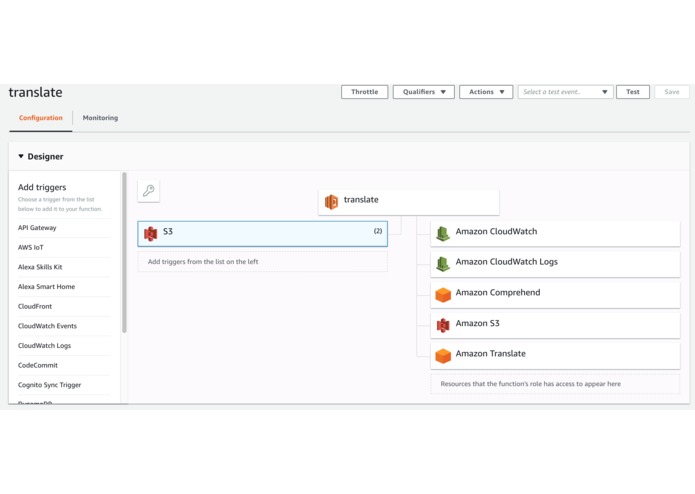This screenshot has width=695, height=494.
Task: Click the Amazon CloudWatch Logs icon
Action: pyautogui.click(x=443, y=264)
